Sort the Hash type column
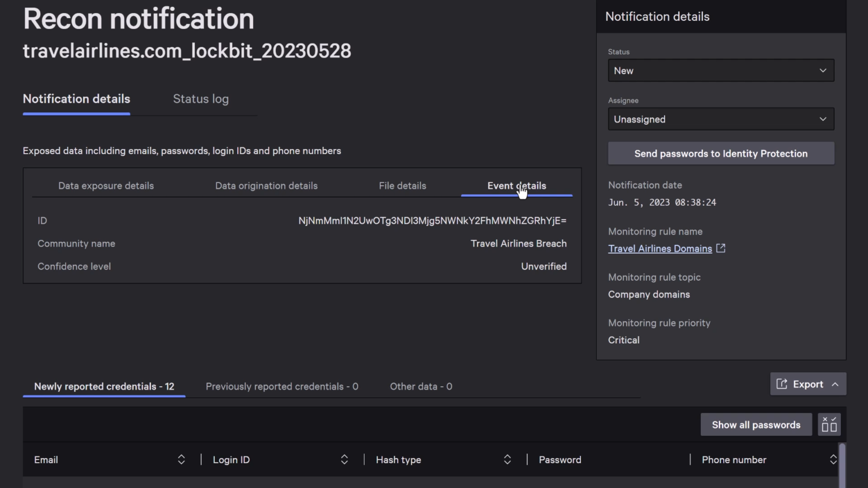This screenshot has height=488, width=868. [507, 460]
